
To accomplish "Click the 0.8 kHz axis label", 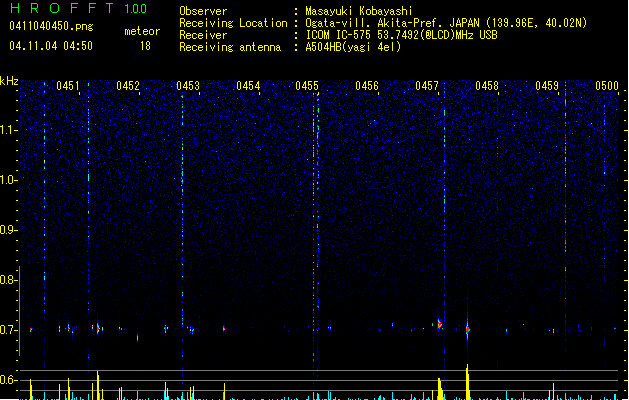I will (8, 280).
